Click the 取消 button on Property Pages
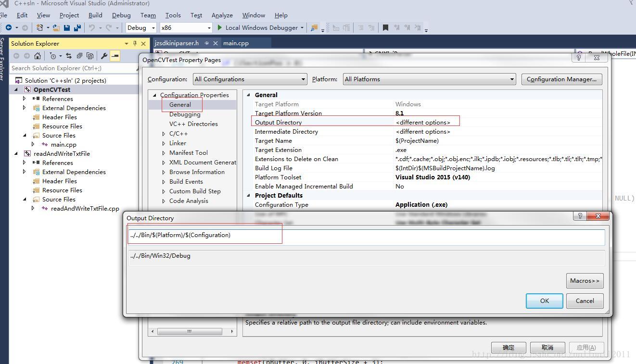Image resolution: width=636 pixels, height=364 pixels. (547, 348)
